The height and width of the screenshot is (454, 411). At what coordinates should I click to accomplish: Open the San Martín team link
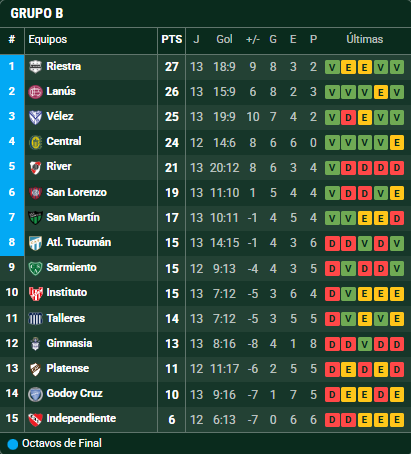click(x=73, y=217)
